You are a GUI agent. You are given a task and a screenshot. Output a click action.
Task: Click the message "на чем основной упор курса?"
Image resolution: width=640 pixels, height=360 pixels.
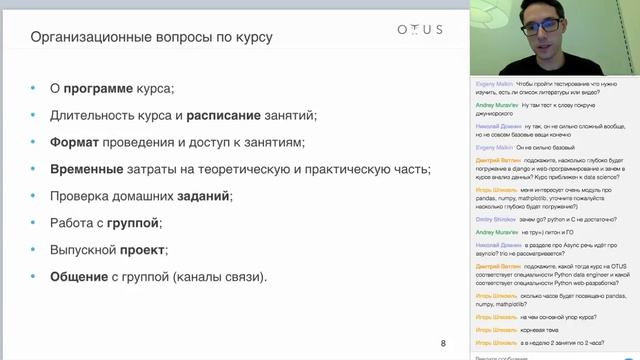click(x=536, y=317)
